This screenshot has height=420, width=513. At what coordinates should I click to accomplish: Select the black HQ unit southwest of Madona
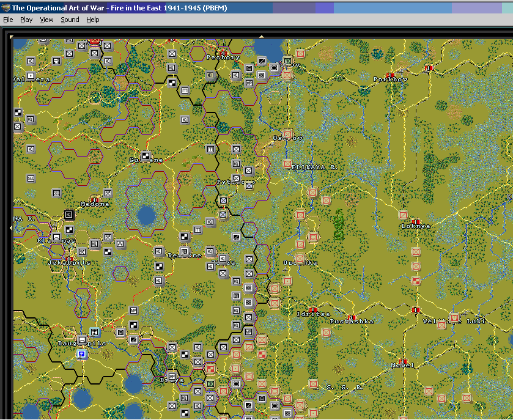(69, 215)
